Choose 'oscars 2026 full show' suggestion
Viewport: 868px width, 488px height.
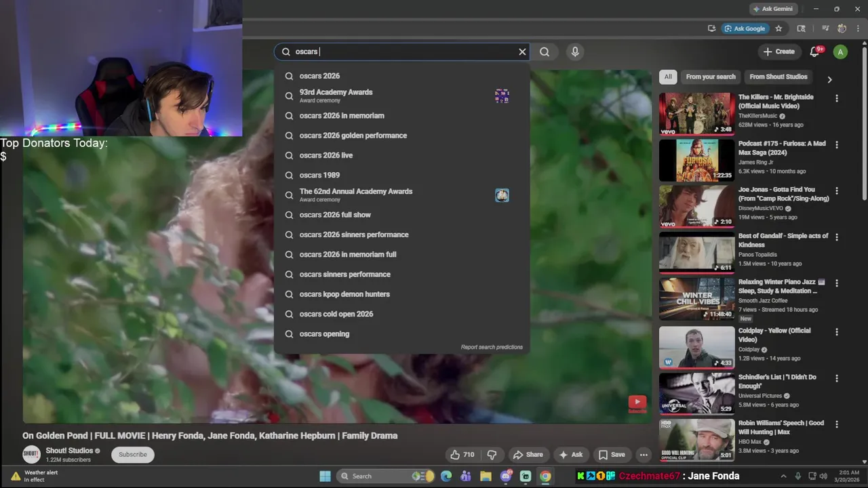[401, 215]
